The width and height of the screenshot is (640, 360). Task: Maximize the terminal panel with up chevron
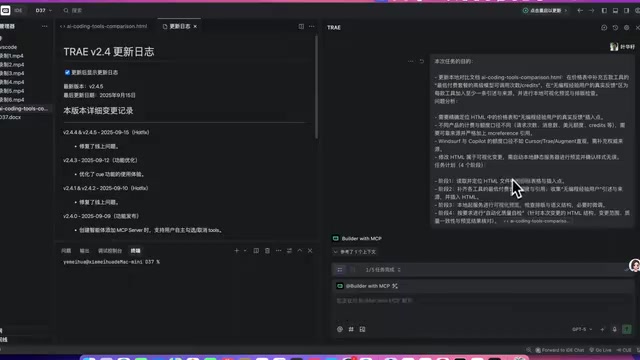point(300,251)
